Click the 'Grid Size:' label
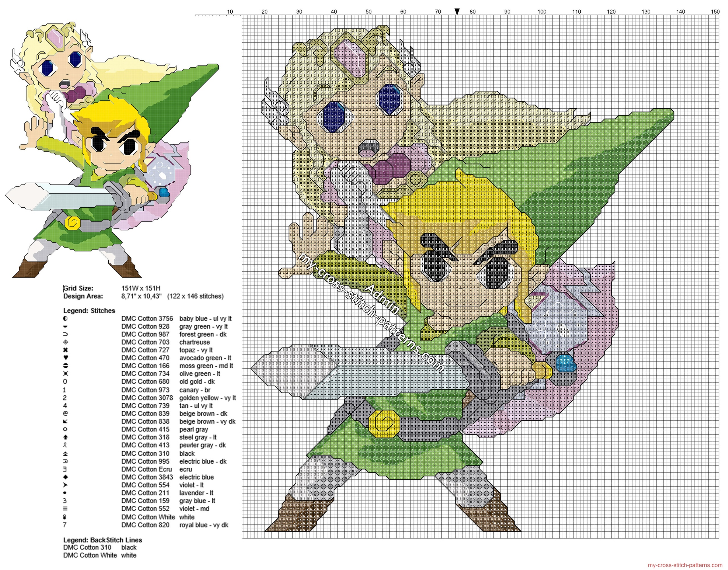Viewport: 728px width, 570px height. click(78, 288)
